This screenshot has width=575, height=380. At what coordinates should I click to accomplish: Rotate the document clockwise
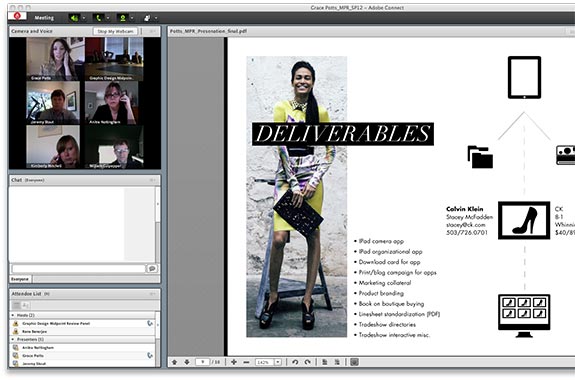(308, 362)
